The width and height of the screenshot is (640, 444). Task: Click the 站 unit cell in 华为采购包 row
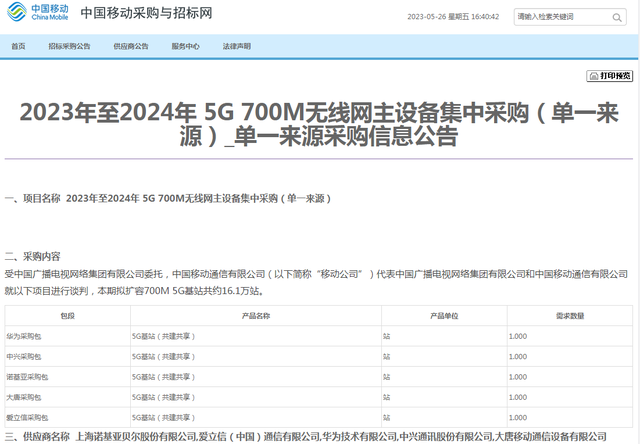coord(444,336)
